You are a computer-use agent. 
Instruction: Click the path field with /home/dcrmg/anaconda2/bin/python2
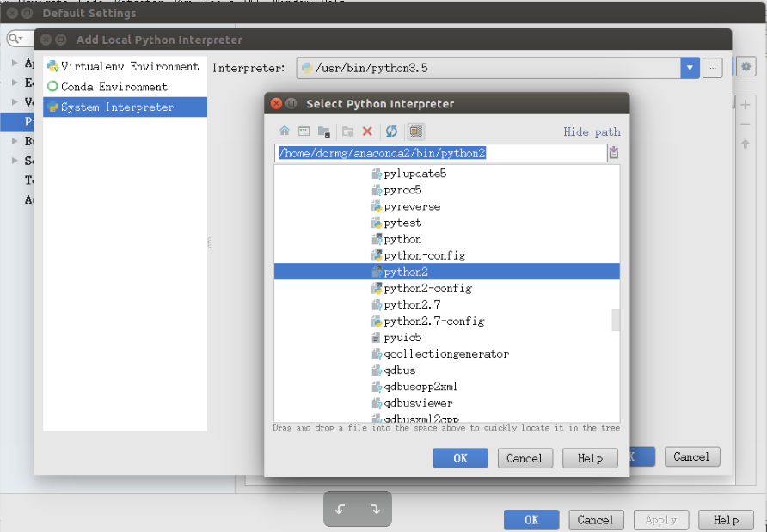pos(441,153)
